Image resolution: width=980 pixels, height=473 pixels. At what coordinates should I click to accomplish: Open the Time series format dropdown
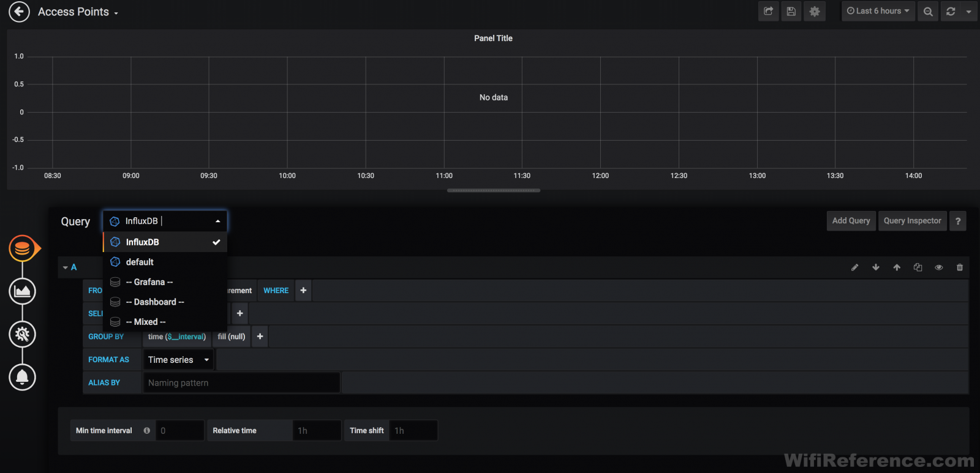(178, 360)
